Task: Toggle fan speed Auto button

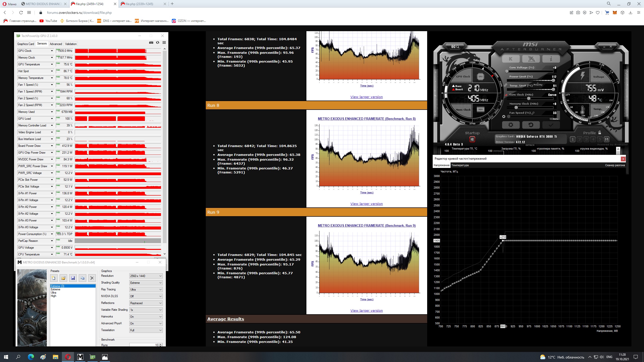Action: tap(555, 119)
